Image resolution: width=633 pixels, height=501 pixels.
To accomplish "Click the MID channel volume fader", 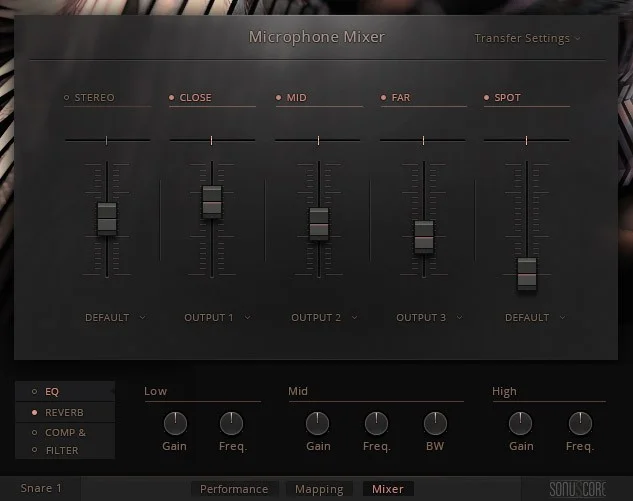I will pos(319,224).
